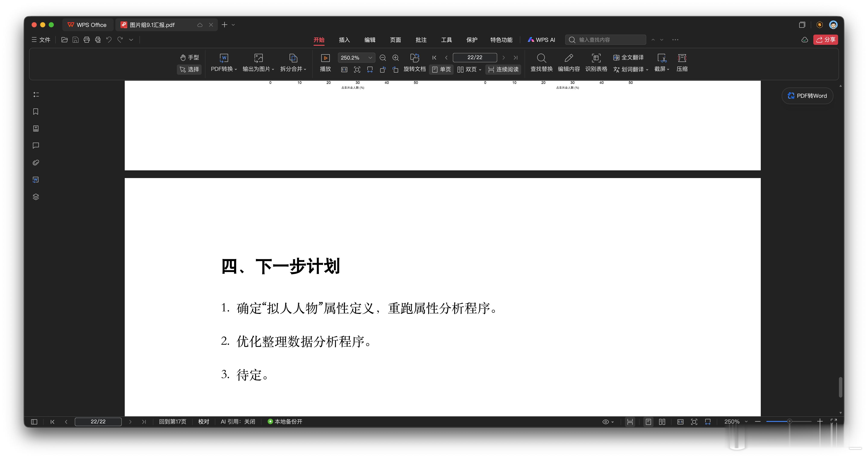Click the WPS AI button

(541, 40)
